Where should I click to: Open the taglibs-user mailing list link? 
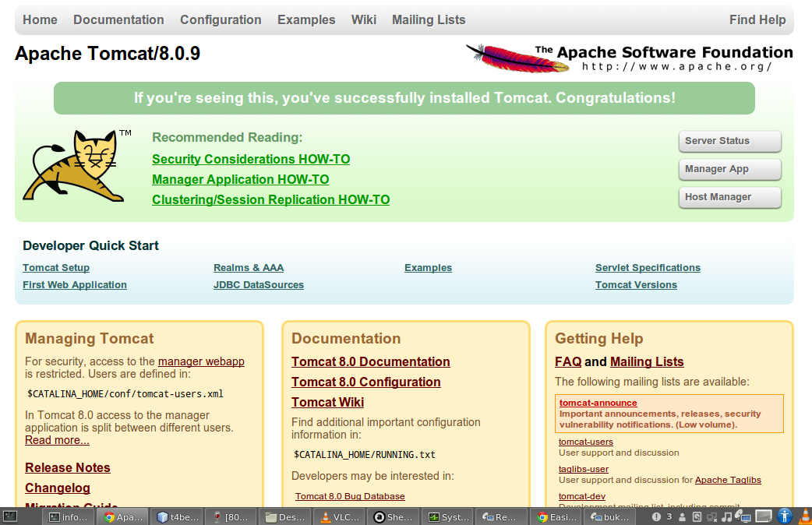click(584, 469)
